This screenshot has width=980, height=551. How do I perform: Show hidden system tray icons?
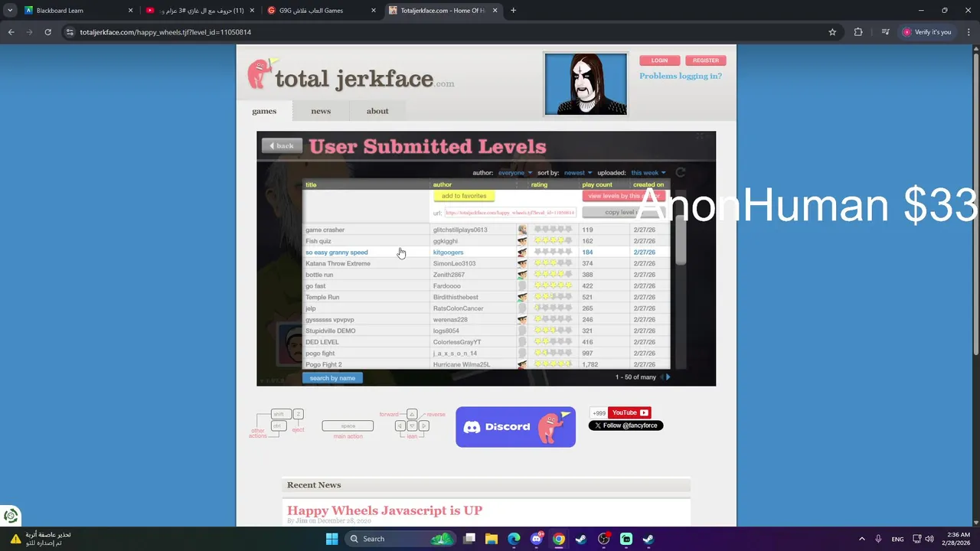pos(861,539)
